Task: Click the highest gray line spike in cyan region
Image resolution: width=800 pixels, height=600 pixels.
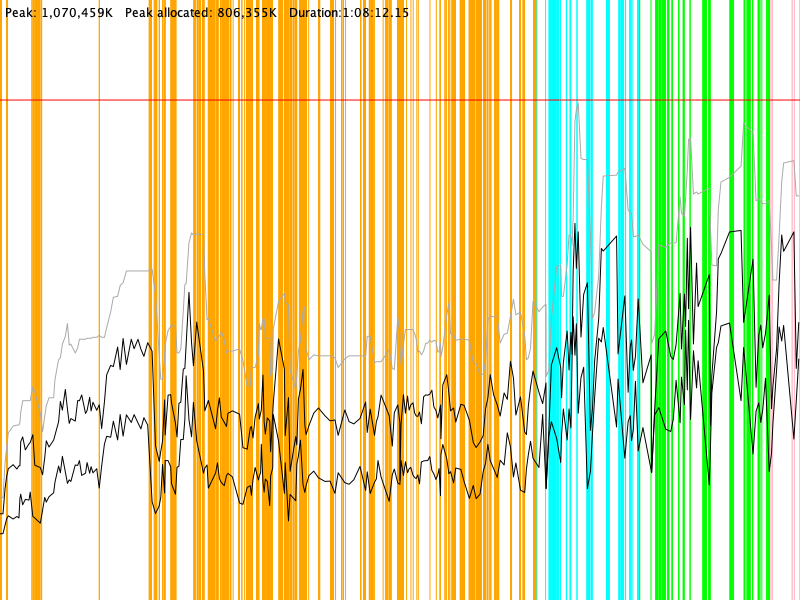Action: pos(577,104)
